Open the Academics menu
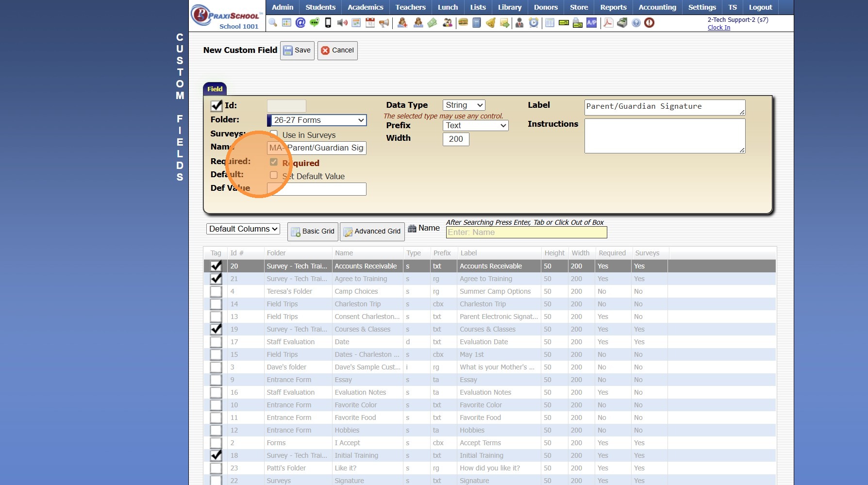The width and height of the screenshot is (868, 485). tap(365, 7)
